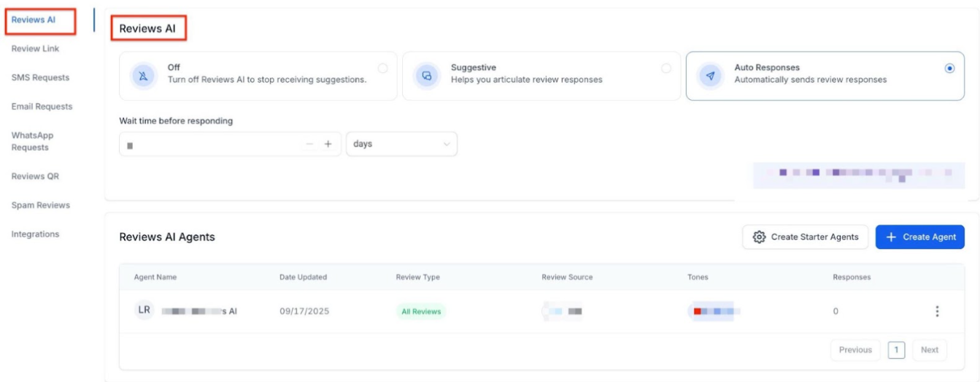980x382 pixels.
Task: Click the Suggestive mode chat icon
Action: point(427,76)
